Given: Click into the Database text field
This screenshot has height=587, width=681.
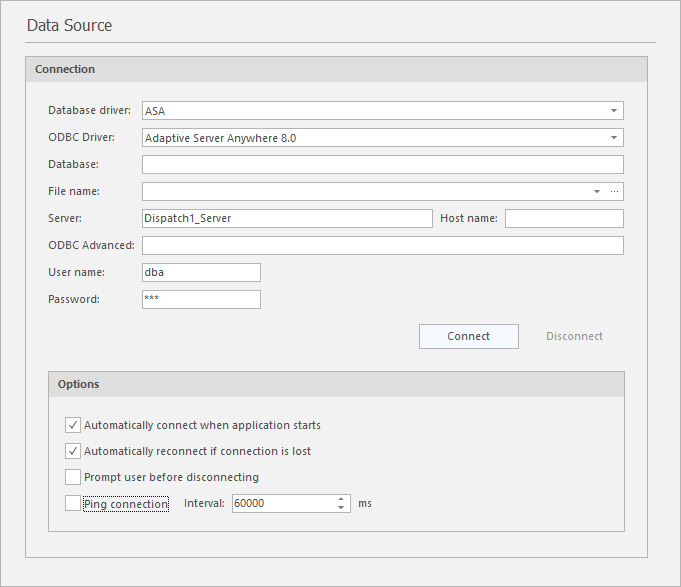Looking at the screenshot, I should (x=382, y=165).
